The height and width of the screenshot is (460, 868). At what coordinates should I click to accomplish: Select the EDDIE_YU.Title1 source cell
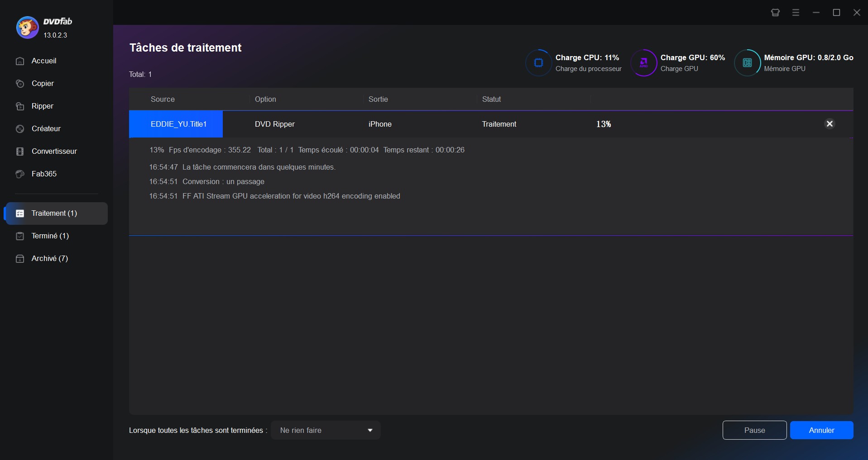tap(176, 124)
